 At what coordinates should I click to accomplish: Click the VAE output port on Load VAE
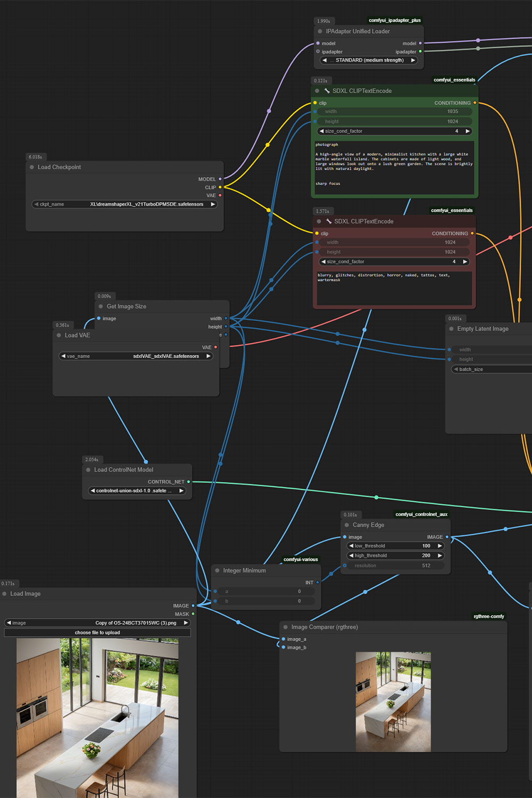pyautogui.click(x=215, y=347)
